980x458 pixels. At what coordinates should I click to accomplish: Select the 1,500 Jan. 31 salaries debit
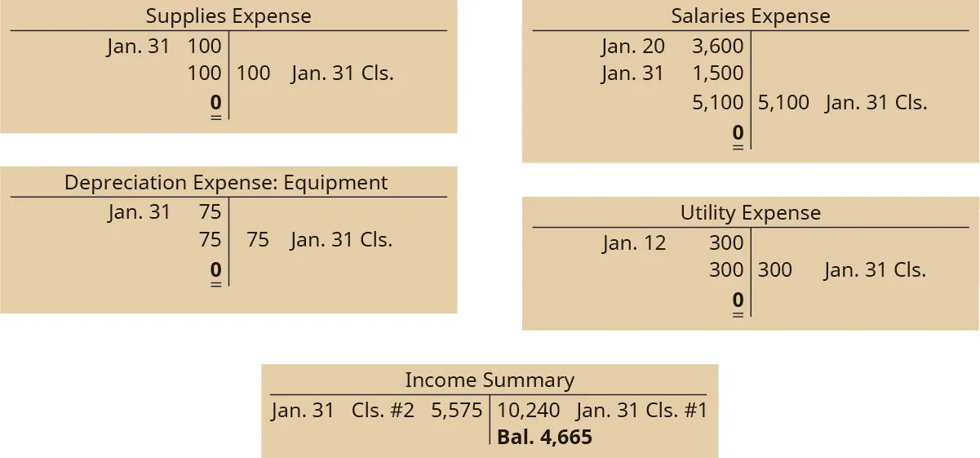coord(717,73)
